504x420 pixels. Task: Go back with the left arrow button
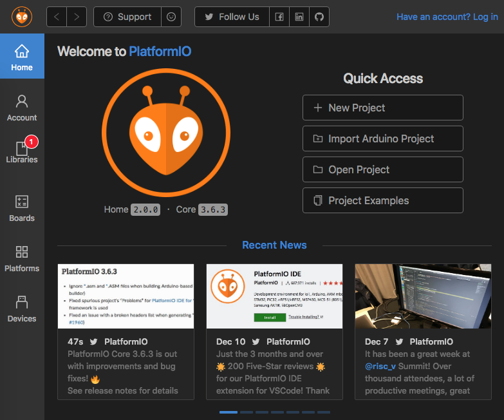[57, 17]
